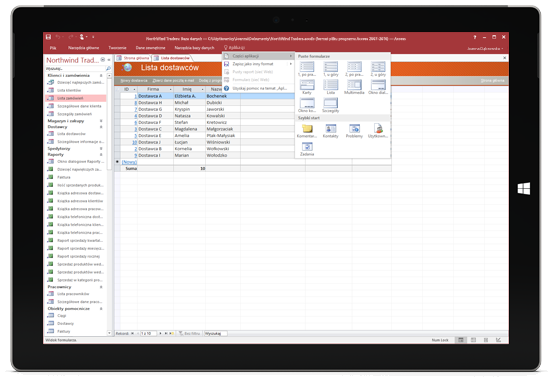554x383 pixels.
Task: Choose the Multimedia form template
Action: (354, 87)
